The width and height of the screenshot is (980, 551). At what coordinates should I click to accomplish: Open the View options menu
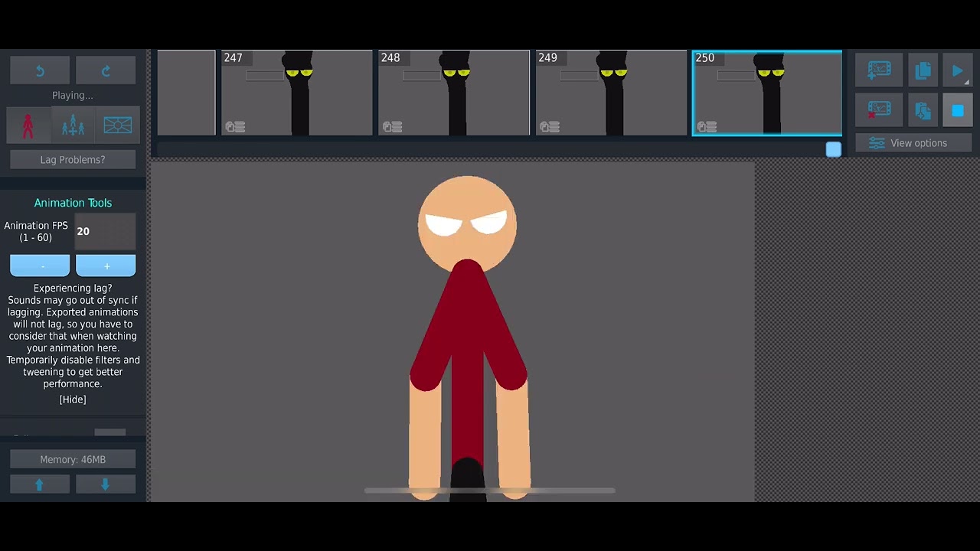[x=913, y=143]
